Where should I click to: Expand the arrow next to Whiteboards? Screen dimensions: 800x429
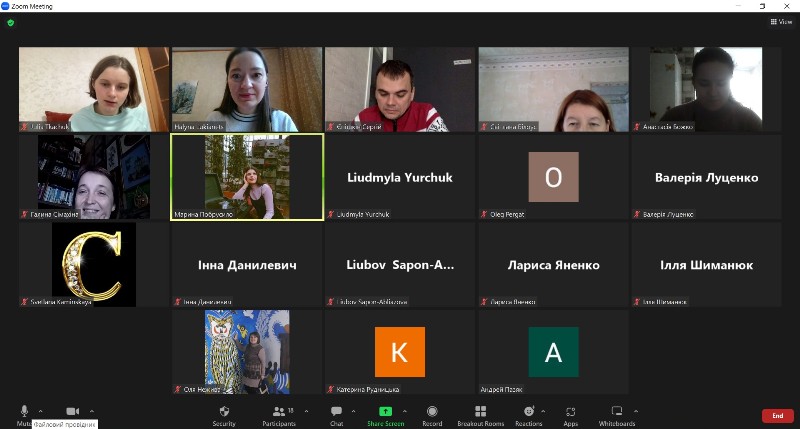coord(636,411)
